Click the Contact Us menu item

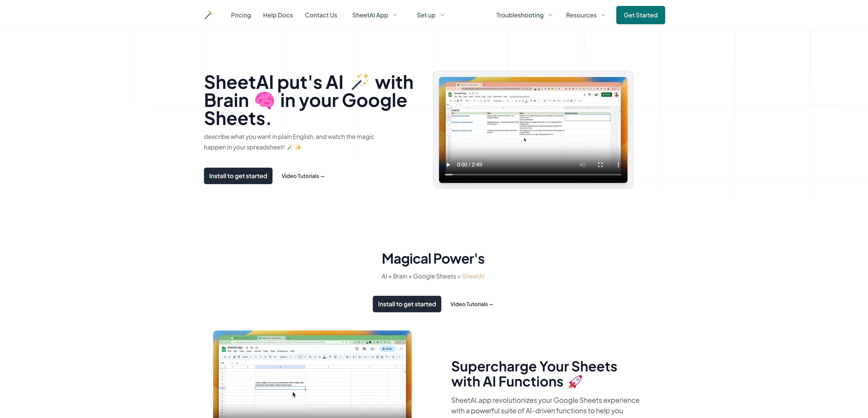pos(321,15)
